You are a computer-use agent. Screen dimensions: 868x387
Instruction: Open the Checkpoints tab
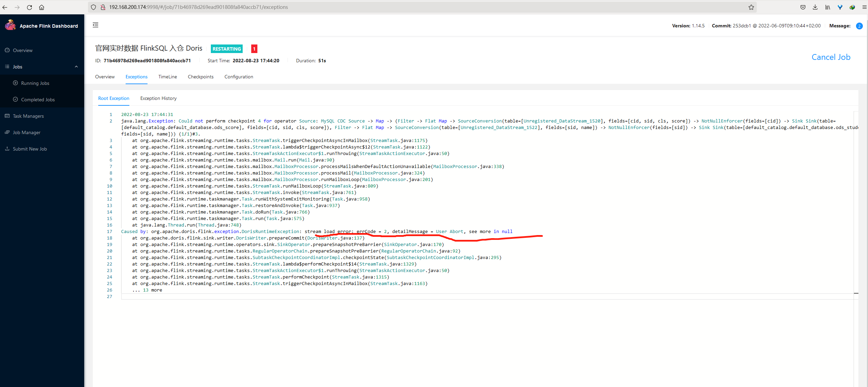[x=201, y=77]
